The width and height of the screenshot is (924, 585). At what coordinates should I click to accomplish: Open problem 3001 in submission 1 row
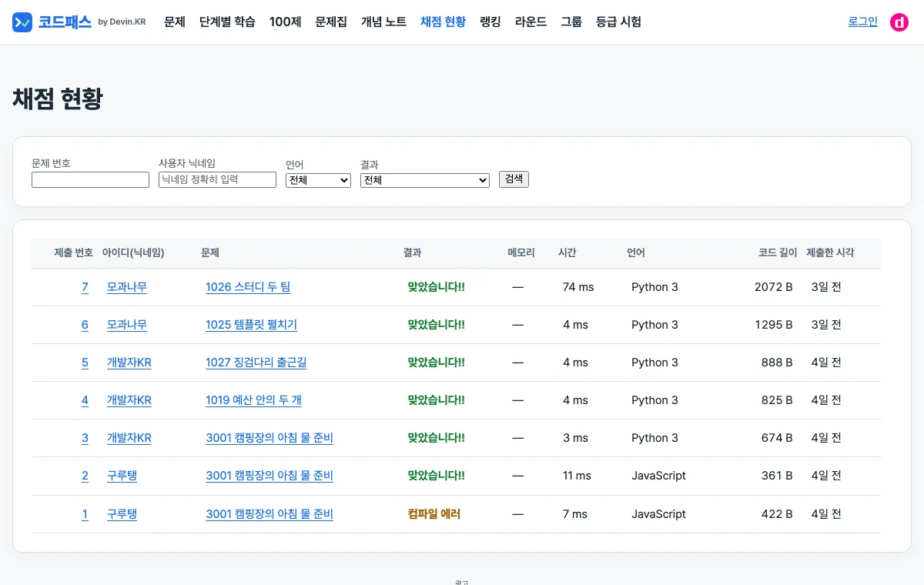coord(269,514)
